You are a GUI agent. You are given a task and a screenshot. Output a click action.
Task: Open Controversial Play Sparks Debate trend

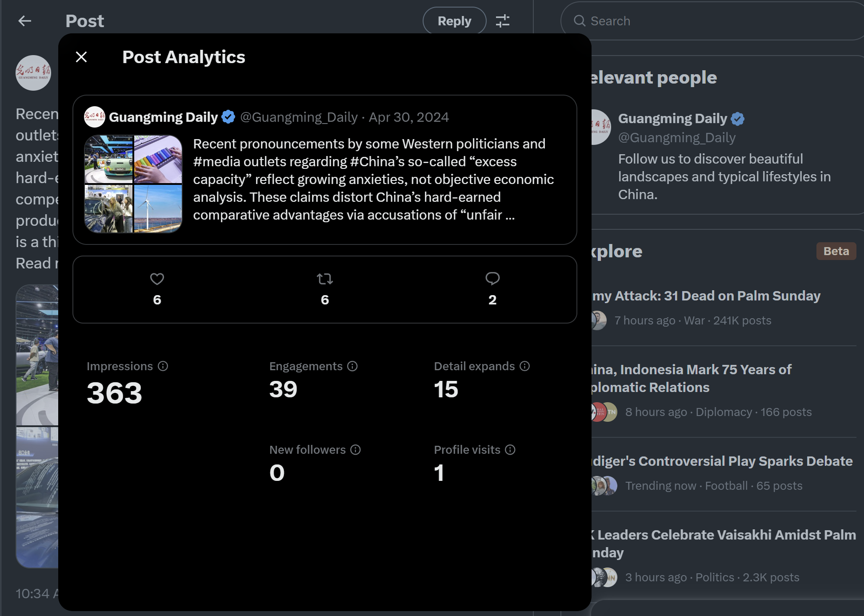pyautogui.click(x=722, y=461)
